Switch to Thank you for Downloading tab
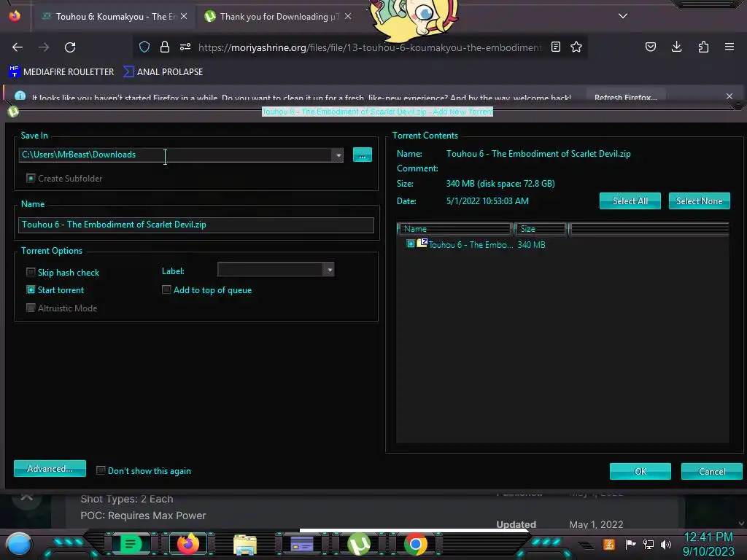This screenshot has height=560, width=747. click(x=279, y=17)
